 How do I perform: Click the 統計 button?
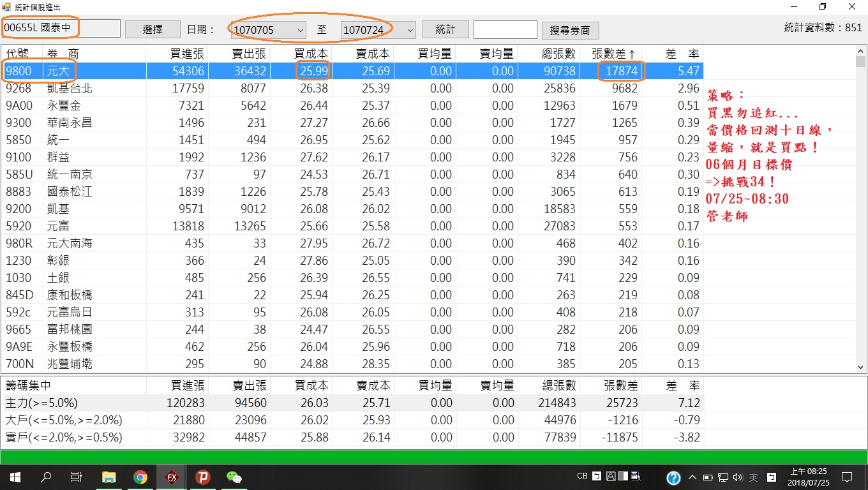click(x=445, y=29)
